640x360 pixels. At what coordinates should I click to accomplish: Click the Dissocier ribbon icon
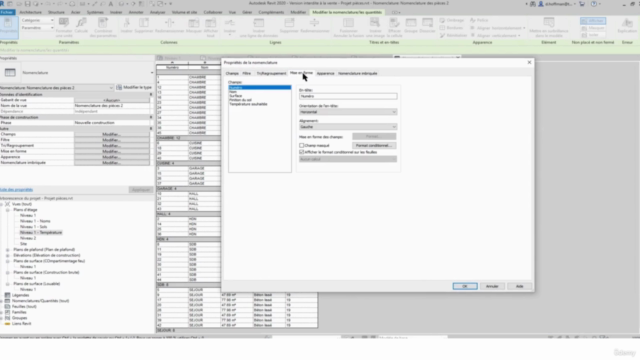point(427,27)
